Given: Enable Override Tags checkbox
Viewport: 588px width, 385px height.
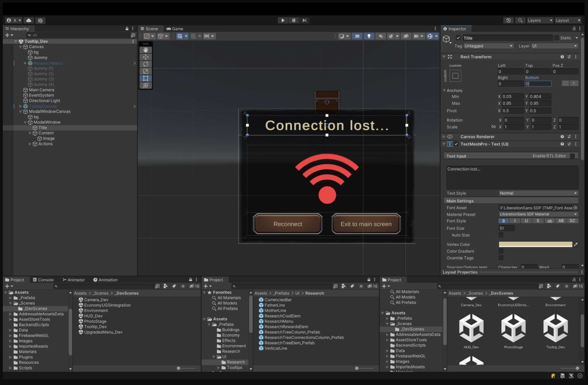Looking at the screenshot, I should pos(501,258).
